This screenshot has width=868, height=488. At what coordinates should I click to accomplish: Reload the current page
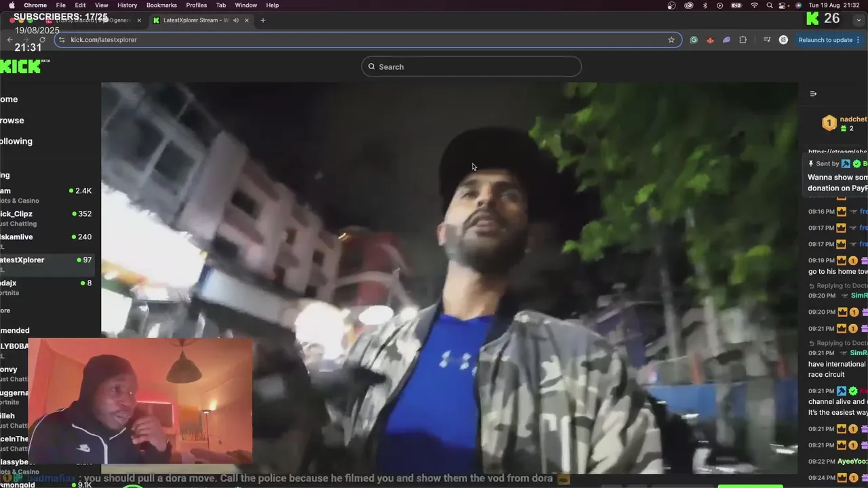(x=42, y=39)
